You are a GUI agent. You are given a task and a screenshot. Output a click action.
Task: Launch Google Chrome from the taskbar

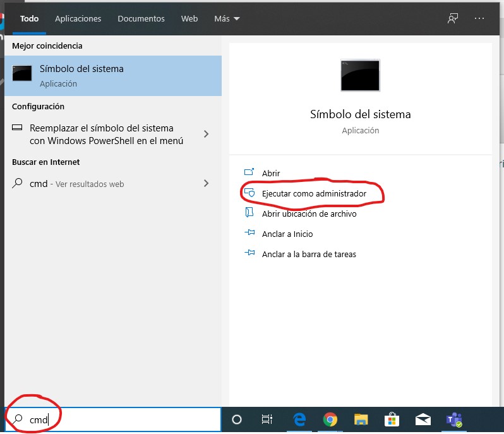330,419
